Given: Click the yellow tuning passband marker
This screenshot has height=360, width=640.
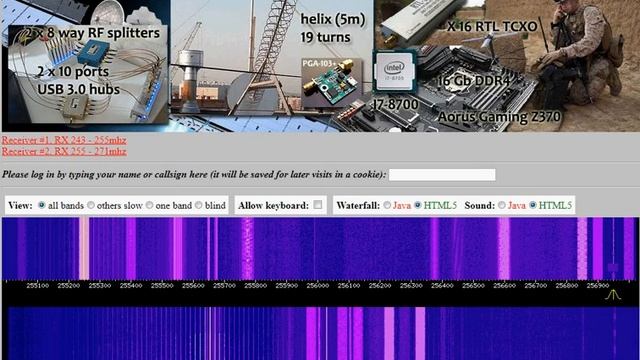Looking at the screenshot, I should pyautogui.click(x=613, y=295).
